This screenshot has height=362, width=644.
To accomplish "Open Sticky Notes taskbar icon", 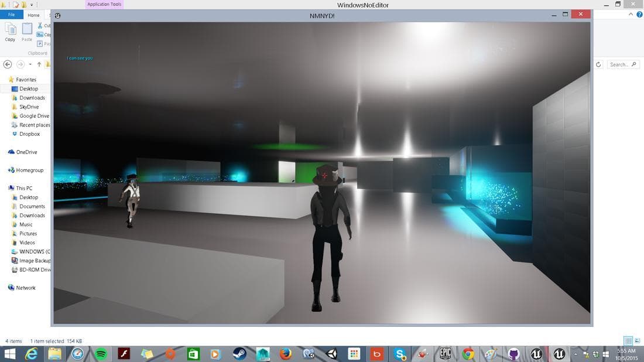I will [x=147, y=354].
